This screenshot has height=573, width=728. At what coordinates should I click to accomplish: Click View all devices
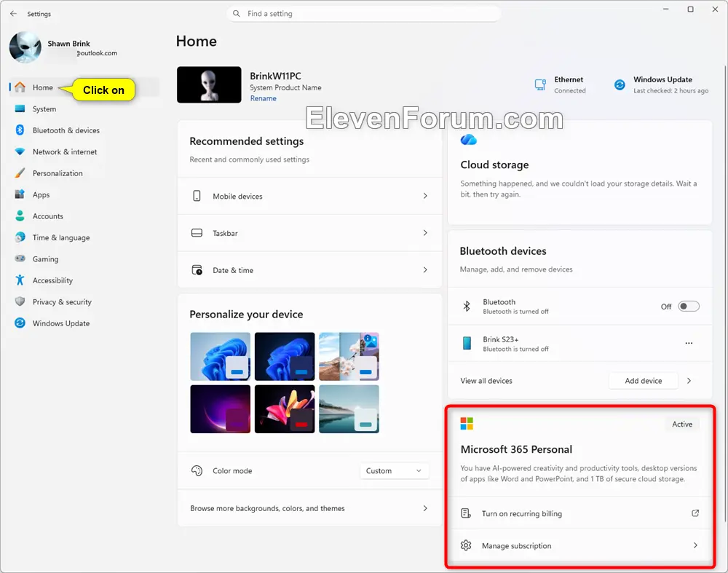[x=486, y=381]
